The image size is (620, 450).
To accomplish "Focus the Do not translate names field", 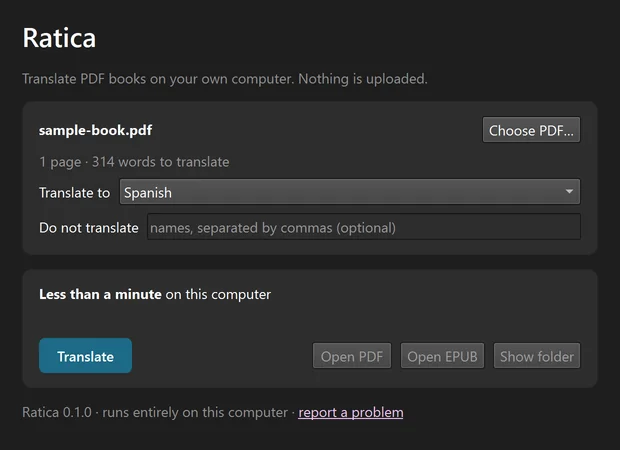I will (x=364, y=227).
